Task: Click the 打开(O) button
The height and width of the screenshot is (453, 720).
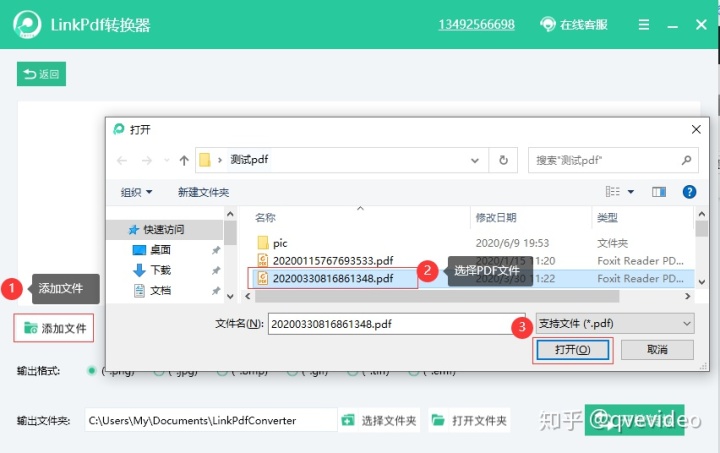Action: (572, 350)
